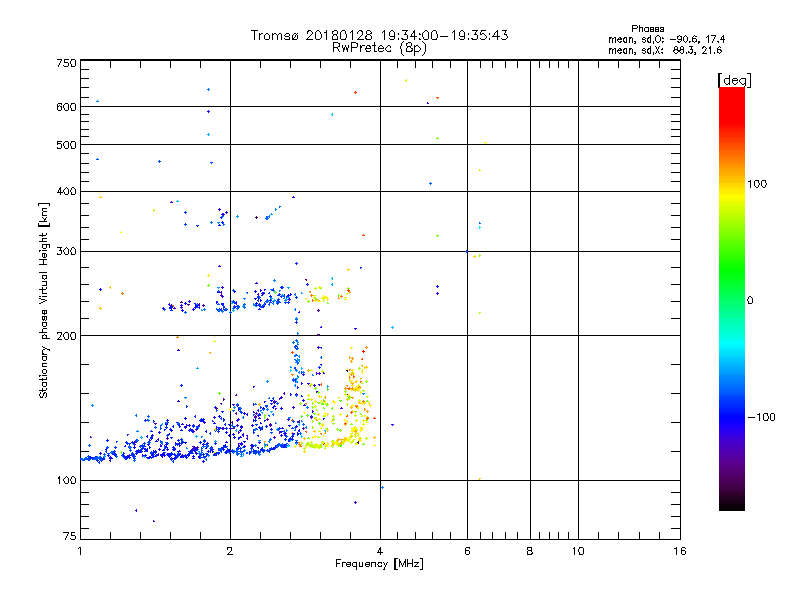Image resolution: width=800 pixels, height=600 pixels.
Task: Pick the black bottom of the colorbar
Action: (x=732, y=505)
